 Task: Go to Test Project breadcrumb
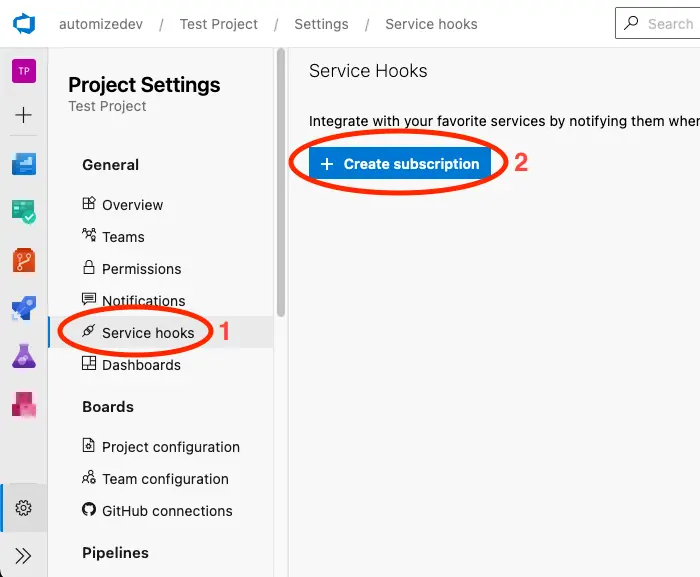[219, 24]
